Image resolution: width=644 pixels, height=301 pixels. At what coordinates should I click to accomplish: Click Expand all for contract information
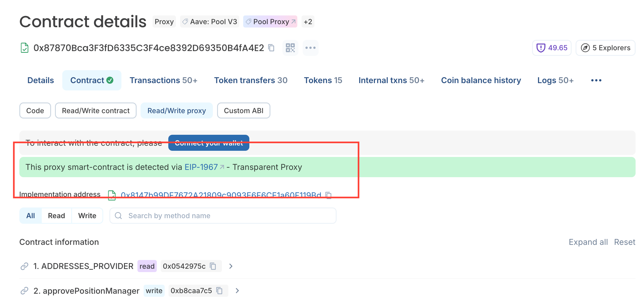click(588, 242)
